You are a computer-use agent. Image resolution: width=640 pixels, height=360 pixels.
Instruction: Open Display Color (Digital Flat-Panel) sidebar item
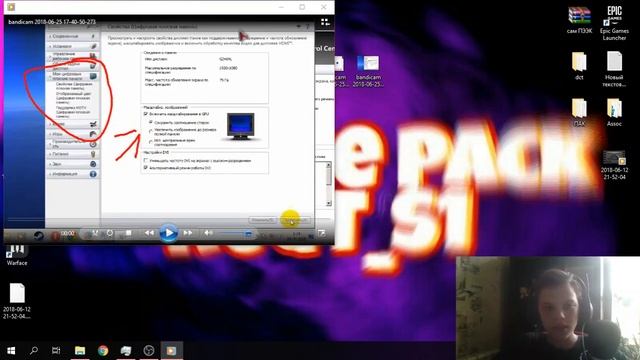[73, 98]
